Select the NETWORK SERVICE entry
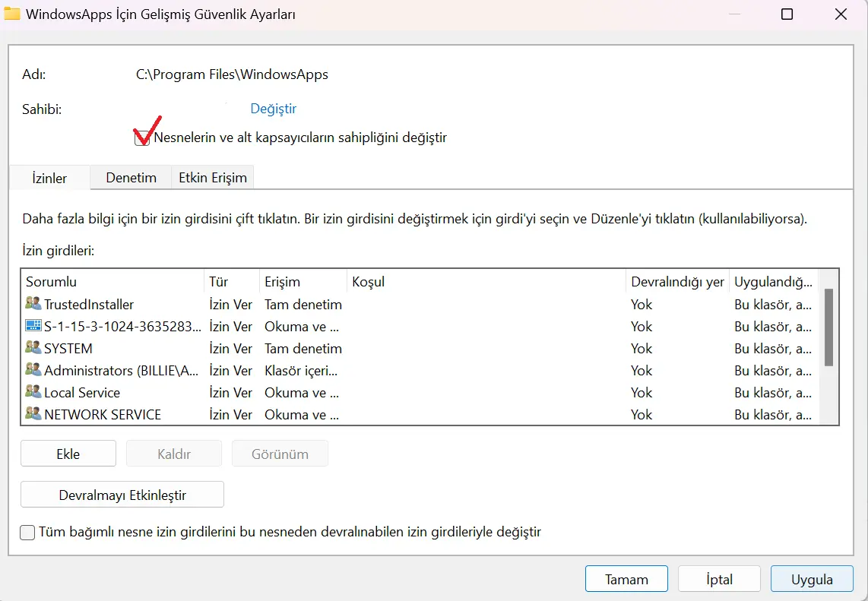Screen dimensions: 868x601 pyautogui.click(x=420, y=415)
